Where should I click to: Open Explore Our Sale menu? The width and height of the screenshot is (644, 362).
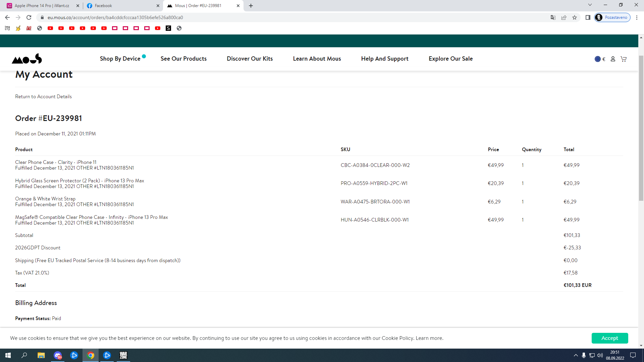coord(450,59)
